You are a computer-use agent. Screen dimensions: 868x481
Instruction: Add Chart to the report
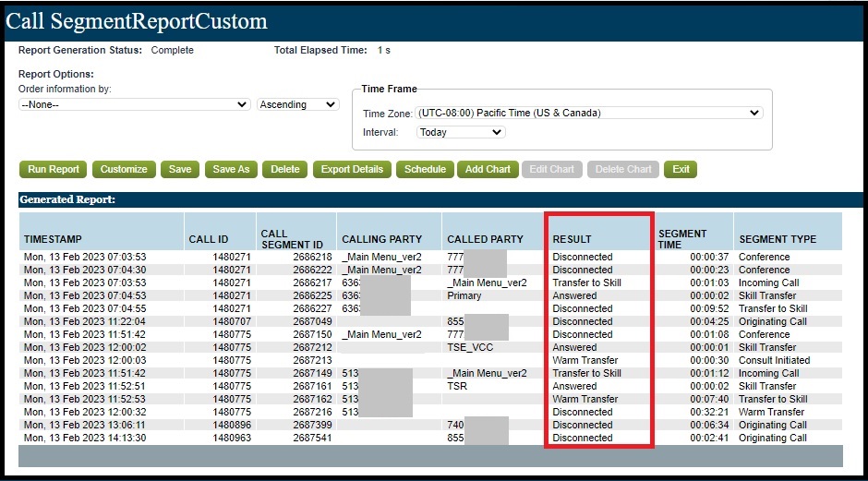coord(488,169)
